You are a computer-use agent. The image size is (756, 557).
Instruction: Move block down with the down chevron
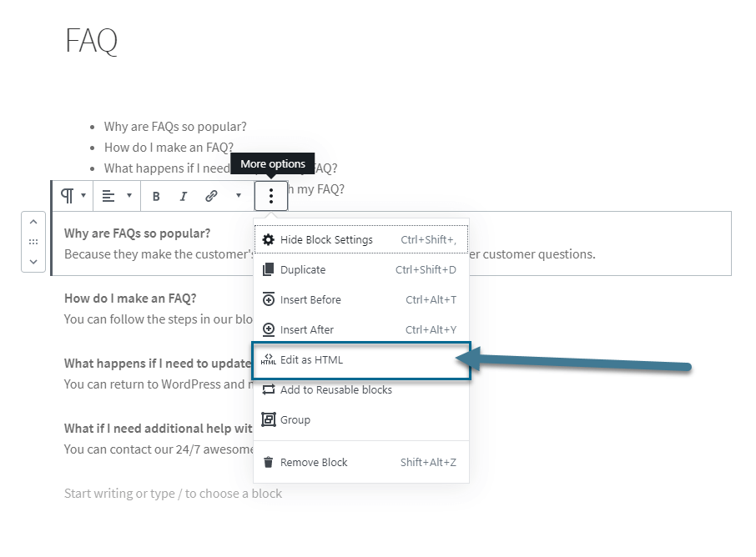[x=33, y=261]
